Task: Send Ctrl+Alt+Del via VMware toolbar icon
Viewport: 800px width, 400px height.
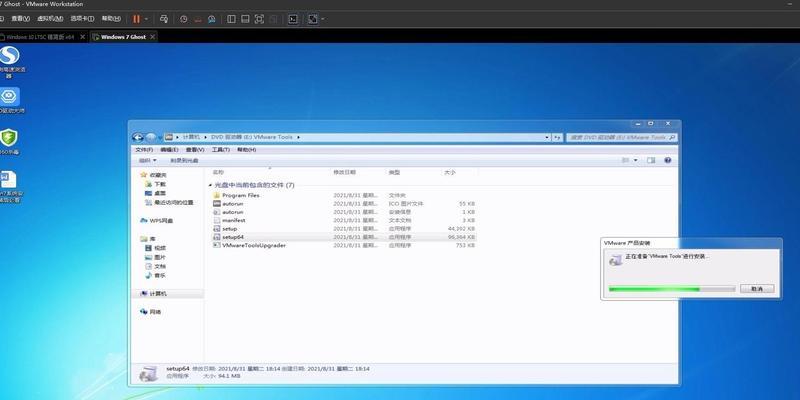Action: tap(164, 19)
